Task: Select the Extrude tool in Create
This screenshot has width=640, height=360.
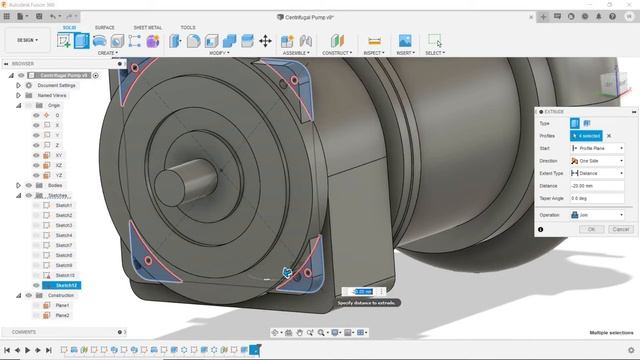Action: (x=82, y=41)
